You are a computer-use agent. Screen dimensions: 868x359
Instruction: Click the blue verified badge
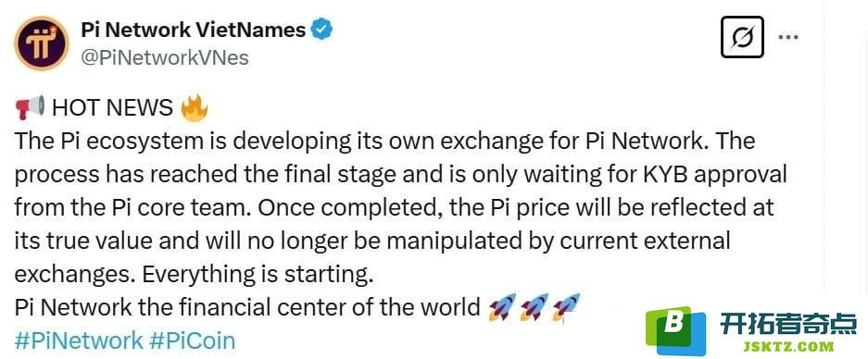[x=321, y=29]
